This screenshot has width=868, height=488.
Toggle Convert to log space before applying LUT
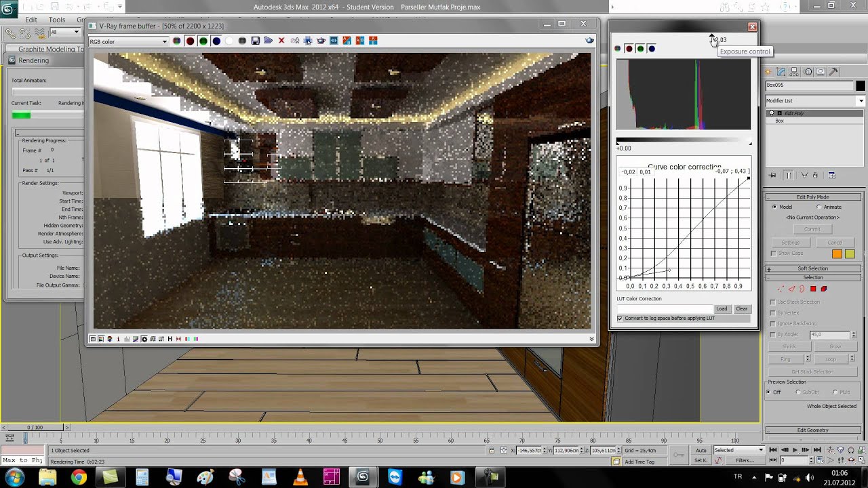click(620, 319)
